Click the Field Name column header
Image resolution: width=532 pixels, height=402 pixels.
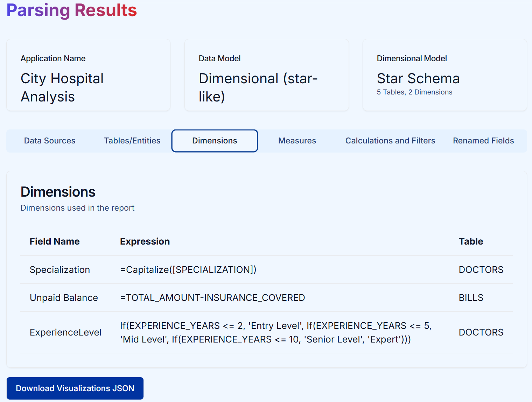click(55, 241)
